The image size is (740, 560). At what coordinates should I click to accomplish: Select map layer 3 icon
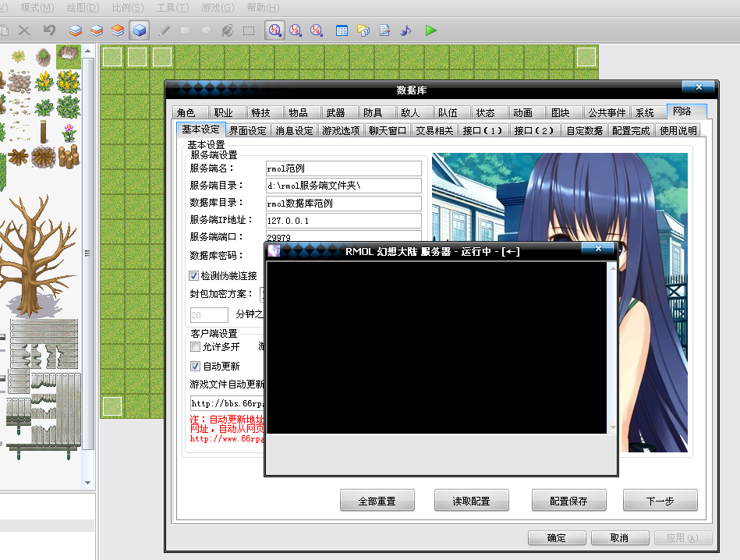pyautogui.click(x=118, y=30)
